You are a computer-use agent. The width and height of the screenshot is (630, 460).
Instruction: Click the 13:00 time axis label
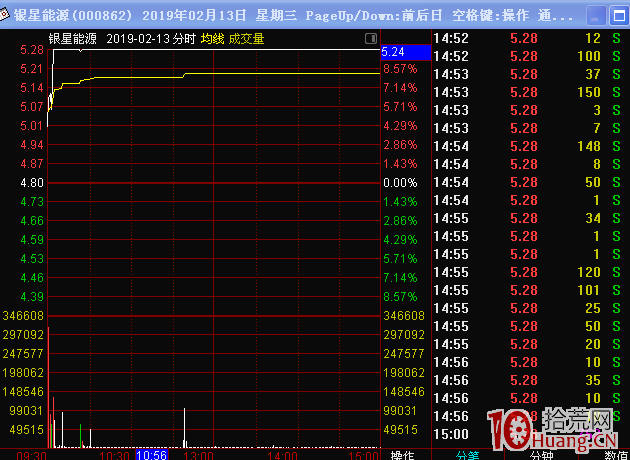click(x=198, y=456)
